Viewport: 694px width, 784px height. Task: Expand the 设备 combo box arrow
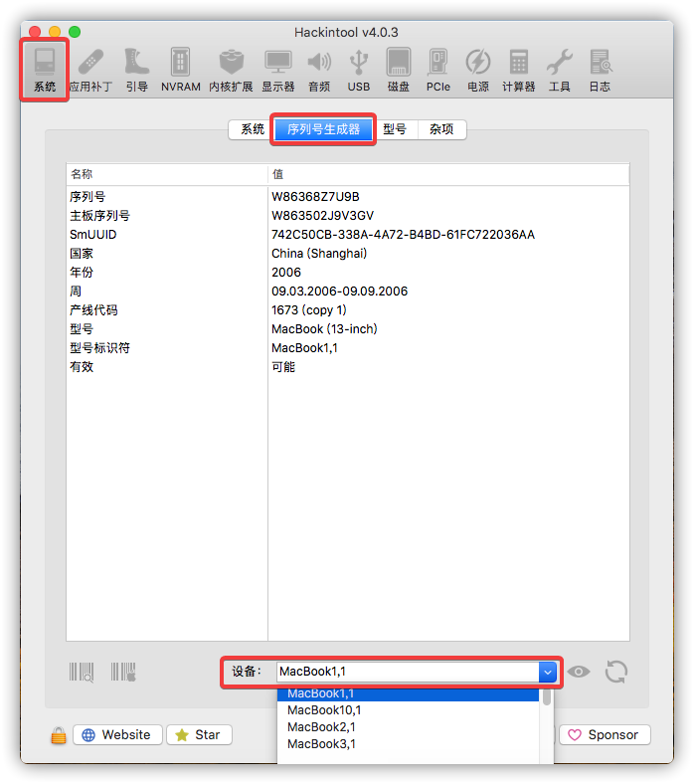548,672
